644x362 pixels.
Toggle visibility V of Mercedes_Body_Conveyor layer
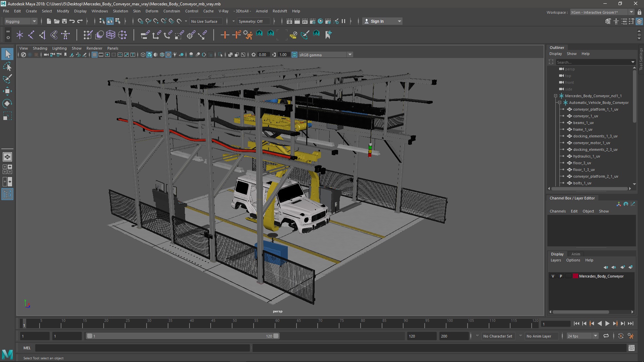click(x=553, y=276)
